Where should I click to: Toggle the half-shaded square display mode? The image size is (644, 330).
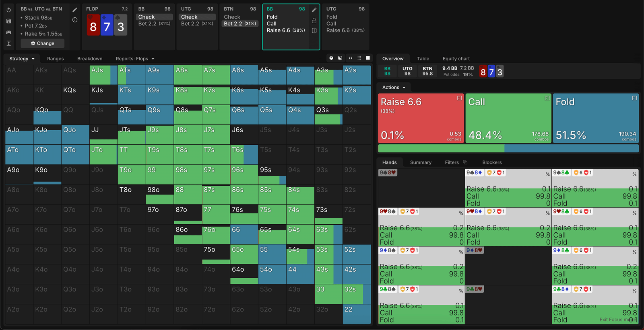[340, 58]
